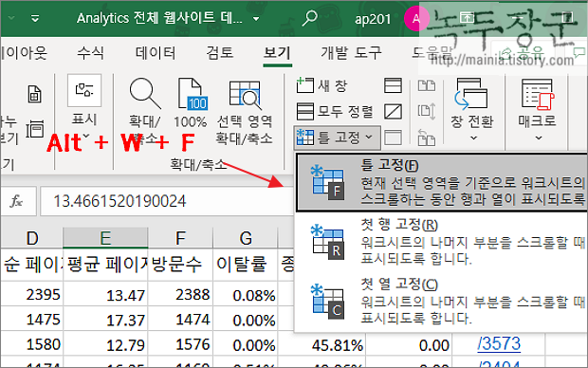Switch to the 수식 tab

click(x=90, y=52)
